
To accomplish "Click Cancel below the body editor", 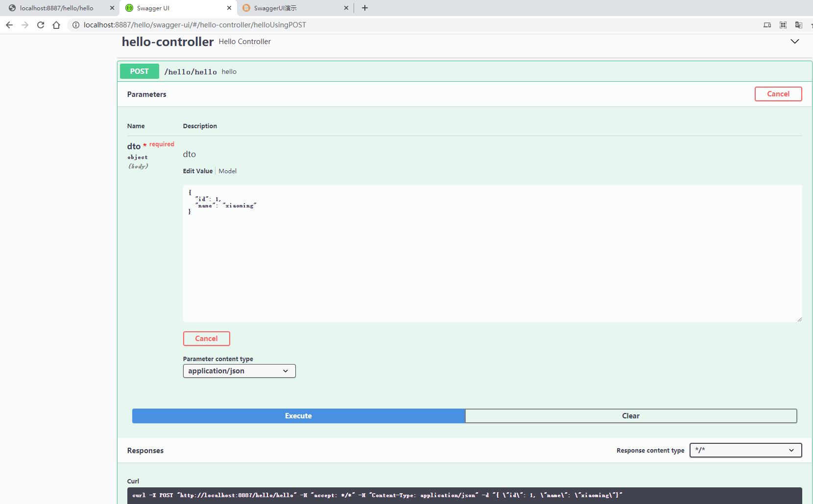I will (206, 339).
